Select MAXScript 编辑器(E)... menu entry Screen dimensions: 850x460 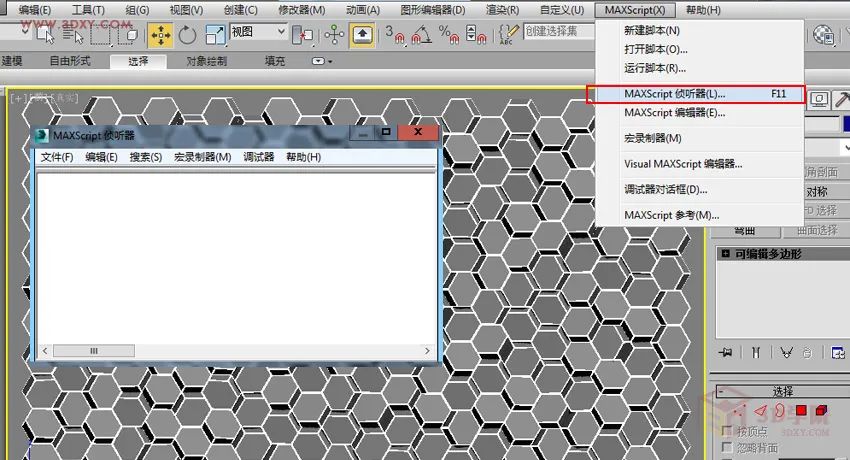click(699, 113)
